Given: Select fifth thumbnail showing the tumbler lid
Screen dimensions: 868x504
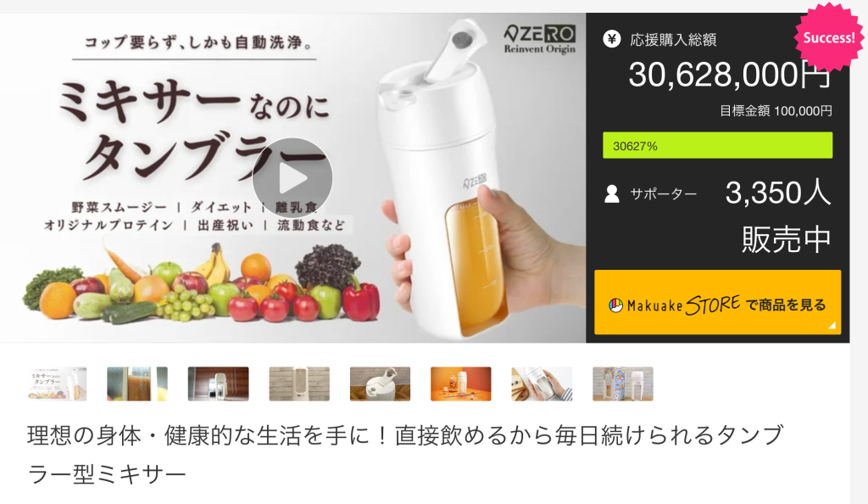Looking at the screenshot, I should pyautogui.click(x=380, y=384).
